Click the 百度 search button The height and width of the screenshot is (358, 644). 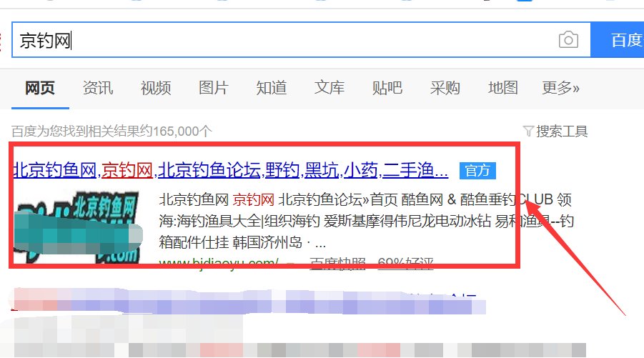(618, 40)
